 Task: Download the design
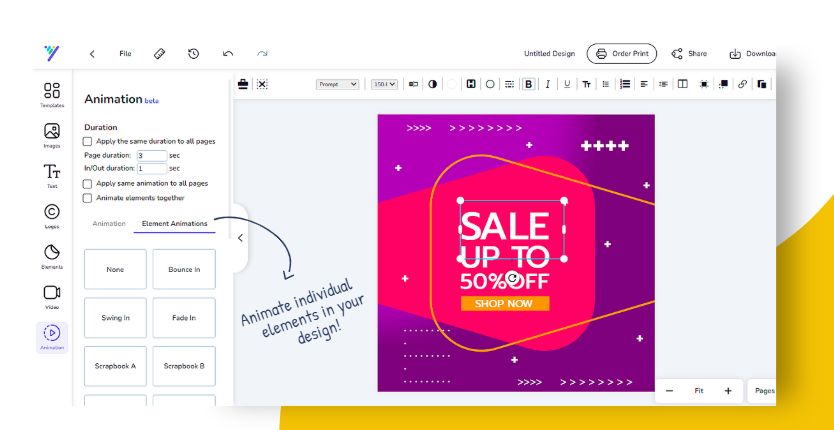tap(752, 54)
